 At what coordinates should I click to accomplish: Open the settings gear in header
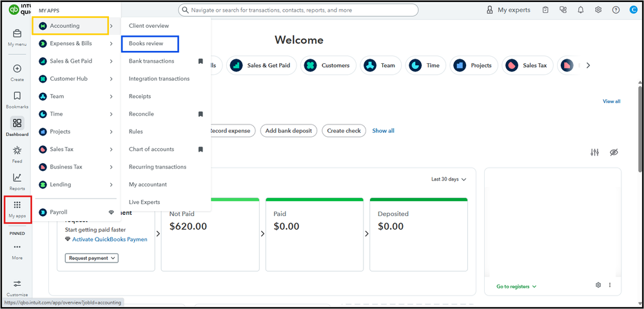(x=598, y=10)
